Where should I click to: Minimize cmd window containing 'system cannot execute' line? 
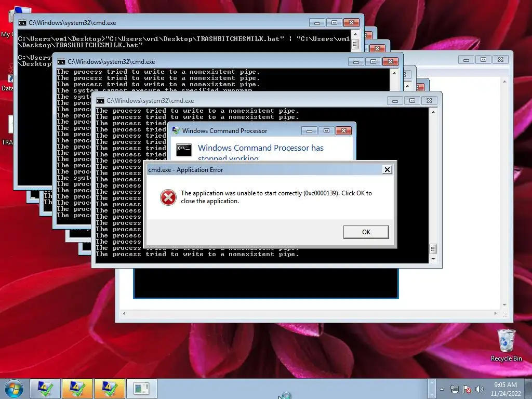pyautogui.click(x=356, y=62)
